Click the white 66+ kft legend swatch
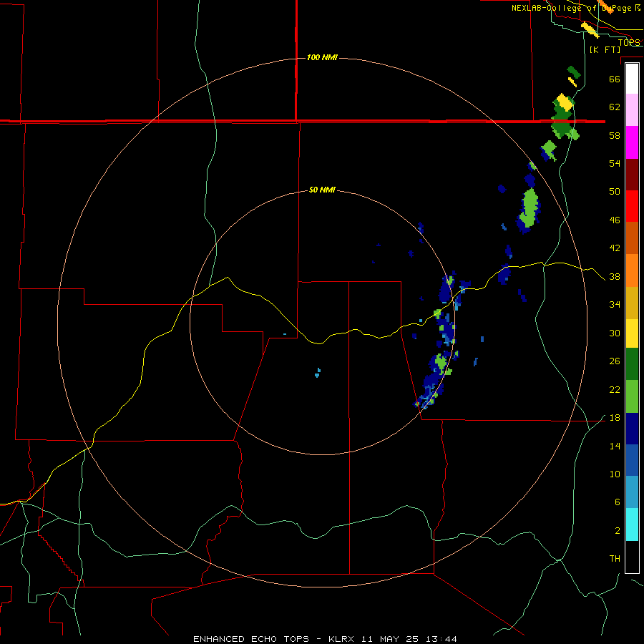The width and height of the screenshot is (644, 644). coord(632,79)
